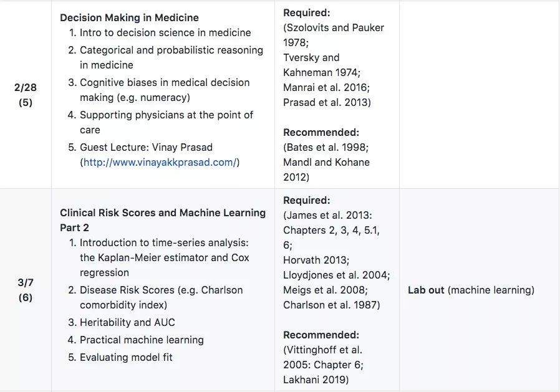Click the Decision Making in Medicine heading

click(x=129, y=18)
